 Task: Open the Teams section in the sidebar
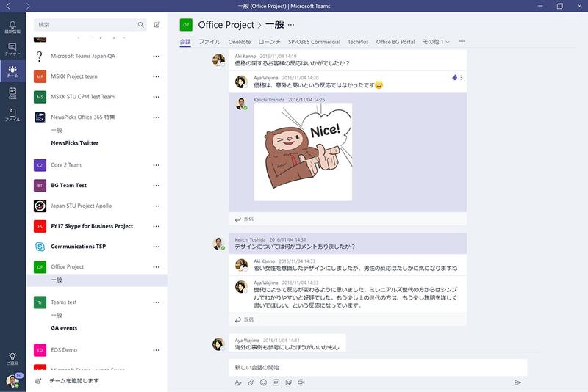pyautogui.click(x=12, y=71)
